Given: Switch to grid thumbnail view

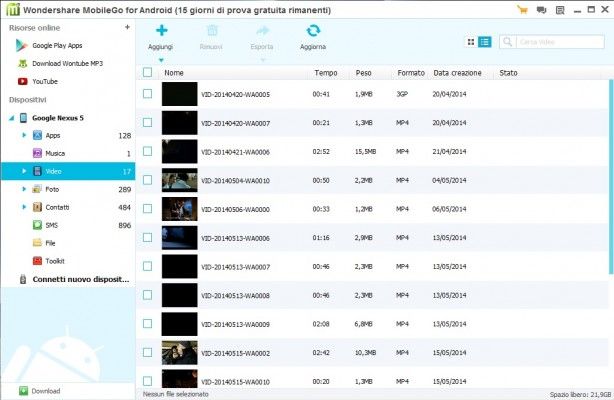Looking at the screenshot, I should (471, 42).
